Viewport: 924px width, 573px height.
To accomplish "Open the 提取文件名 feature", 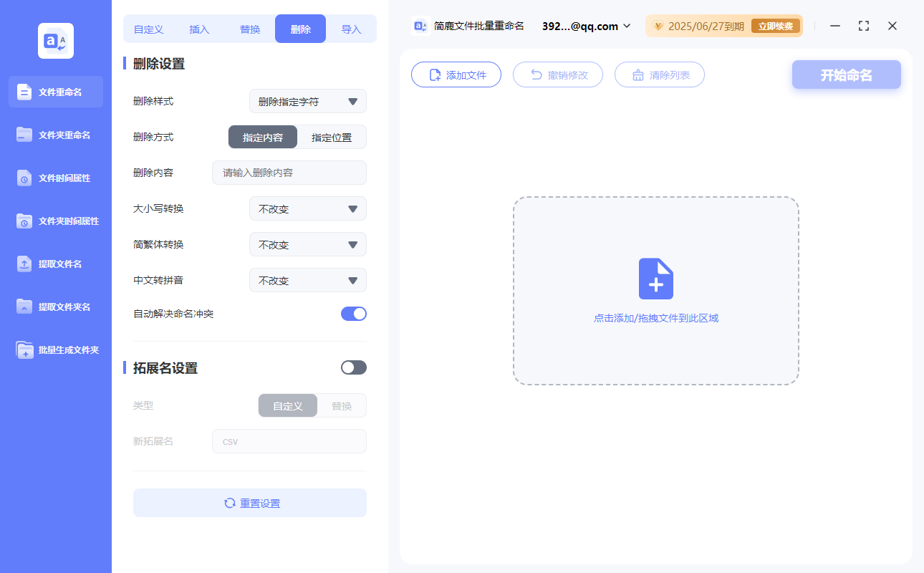I will pos(55,264).
